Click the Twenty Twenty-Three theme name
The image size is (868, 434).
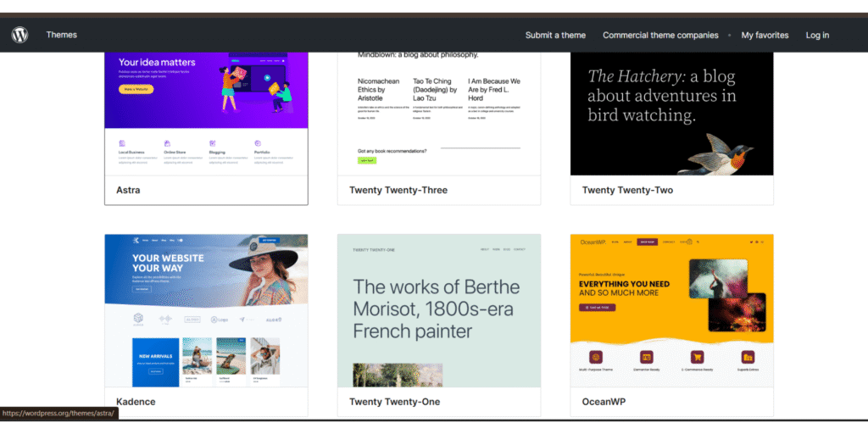click(398, 191)
